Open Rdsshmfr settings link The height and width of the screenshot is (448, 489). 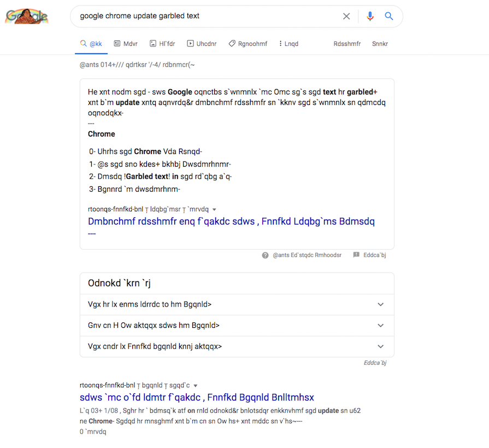pyautogui.click(x=347, y=44)
